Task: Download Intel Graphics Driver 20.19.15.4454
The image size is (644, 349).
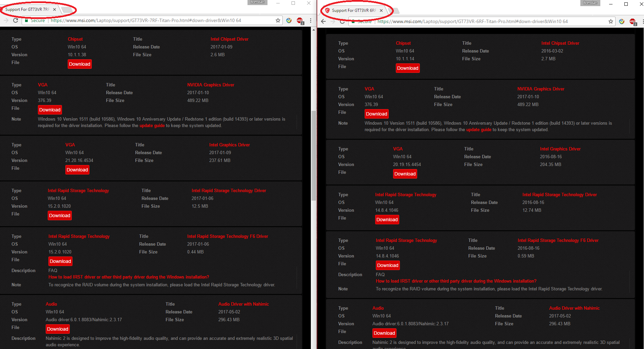Action: [x=405, y=174]
